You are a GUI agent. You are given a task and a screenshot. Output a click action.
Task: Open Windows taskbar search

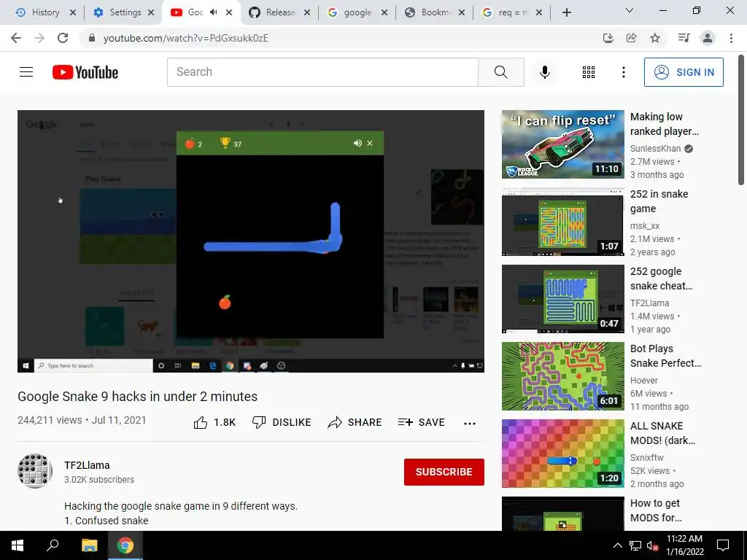pos(53,545)
